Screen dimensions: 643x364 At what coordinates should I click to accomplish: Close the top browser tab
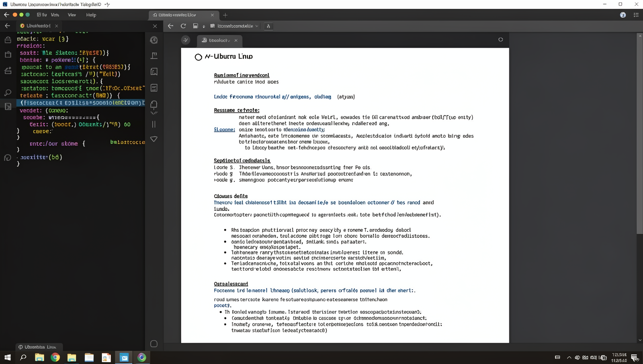213,15
